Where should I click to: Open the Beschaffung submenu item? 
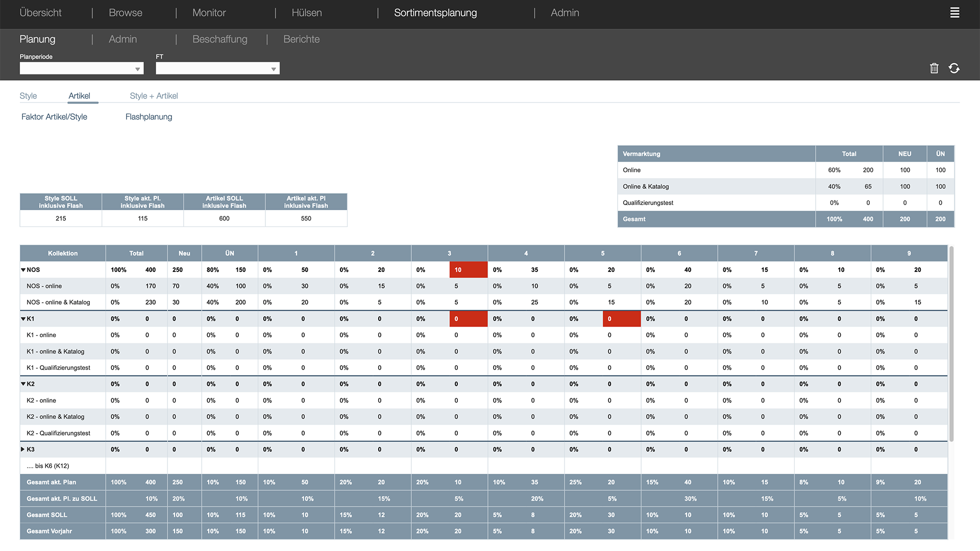click(219, 39)
